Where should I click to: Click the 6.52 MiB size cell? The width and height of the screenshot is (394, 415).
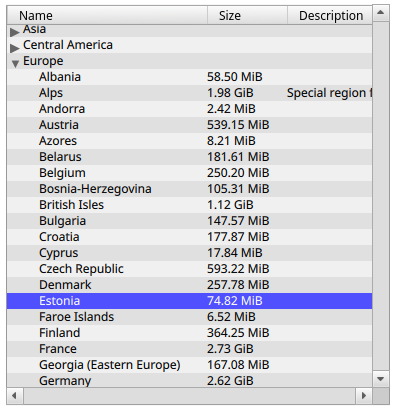[231, 317]
